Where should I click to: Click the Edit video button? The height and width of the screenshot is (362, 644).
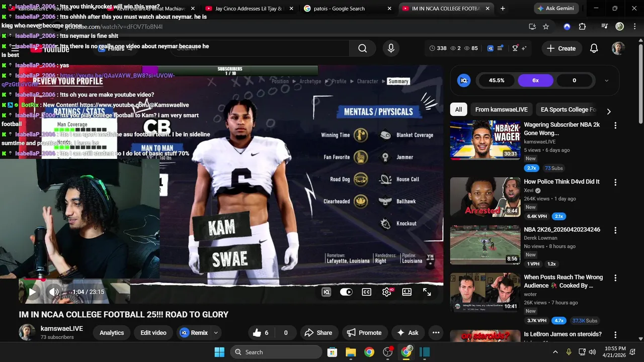coord(153,332)
